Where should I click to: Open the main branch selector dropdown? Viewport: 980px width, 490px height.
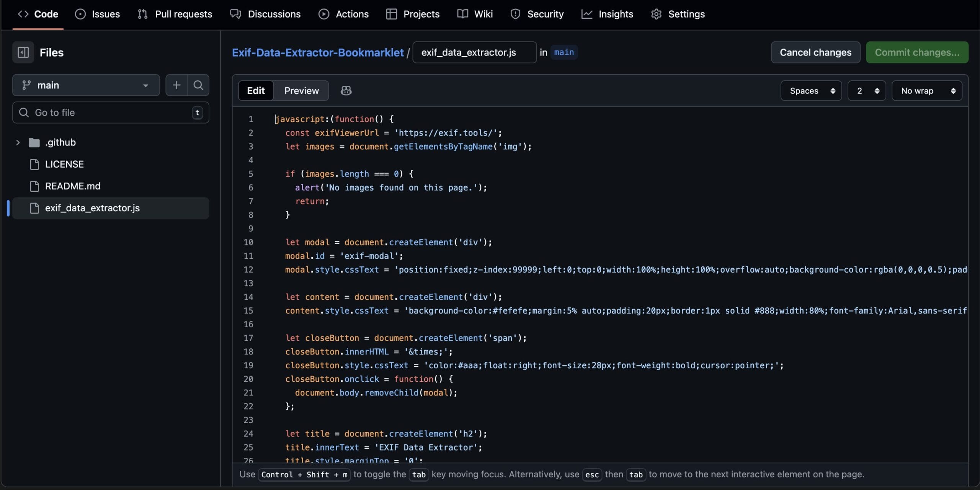(x=86, y=85)
